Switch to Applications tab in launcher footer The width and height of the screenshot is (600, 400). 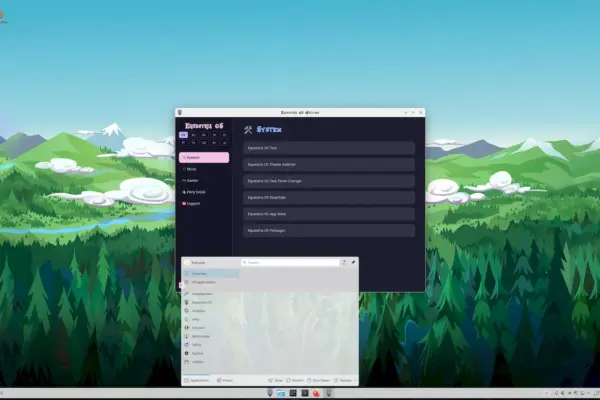(197, 380)
